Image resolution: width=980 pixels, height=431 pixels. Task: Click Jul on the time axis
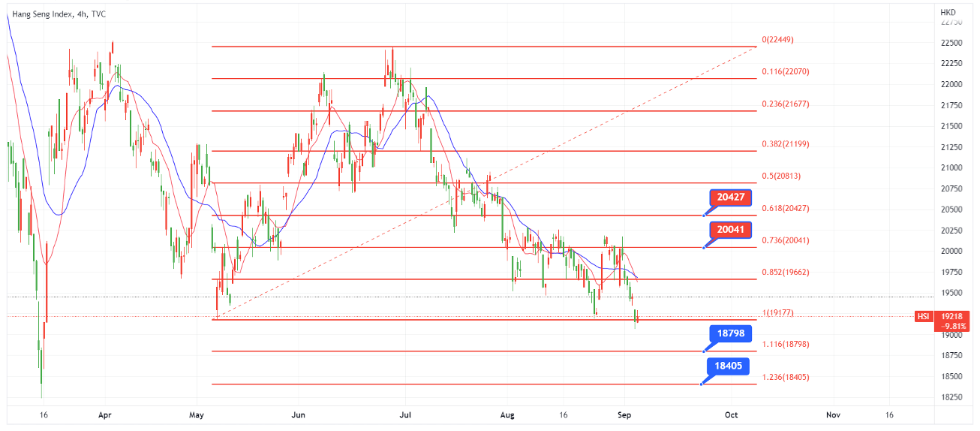coord(406,414)
